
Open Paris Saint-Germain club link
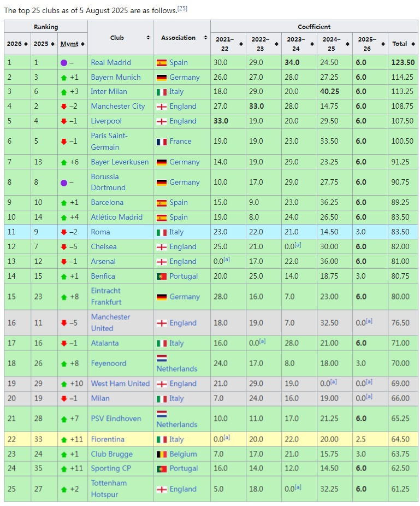pyautogui.click(x=109, y=142)
